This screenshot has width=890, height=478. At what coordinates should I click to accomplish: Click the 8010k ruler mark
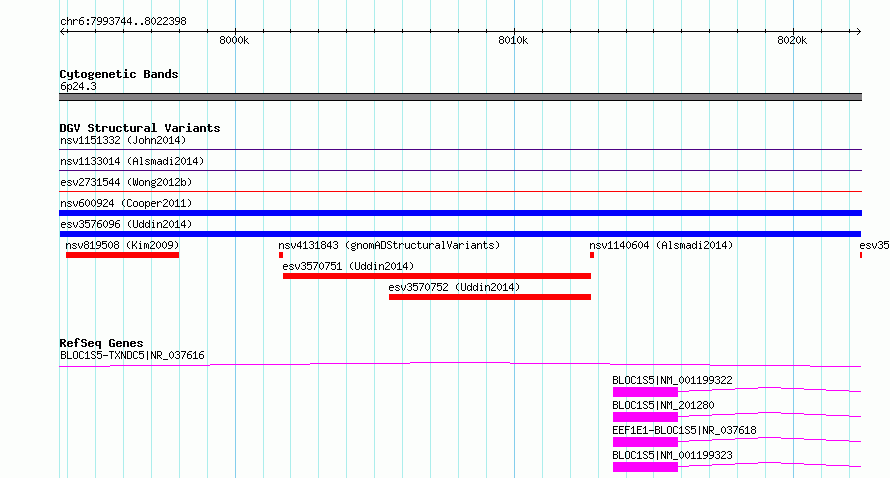[513, 40]
